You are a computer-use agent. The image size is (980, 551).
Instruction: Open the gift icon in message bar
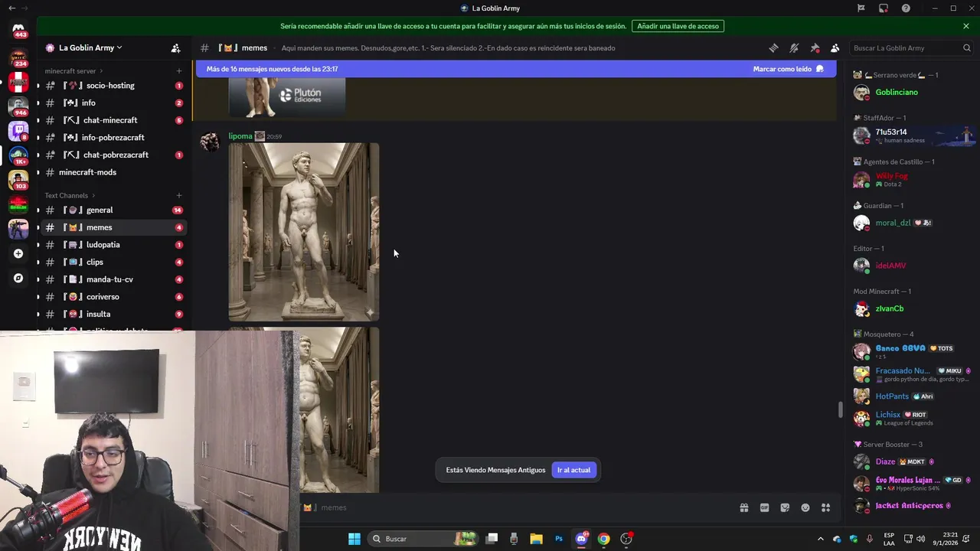[743, 507]
